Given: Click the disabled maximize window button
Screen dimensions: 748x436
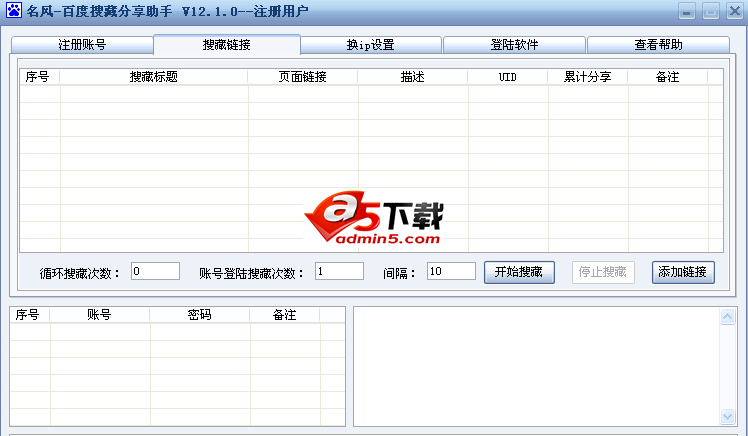Looking at the screenshot, I should (711, 11).
